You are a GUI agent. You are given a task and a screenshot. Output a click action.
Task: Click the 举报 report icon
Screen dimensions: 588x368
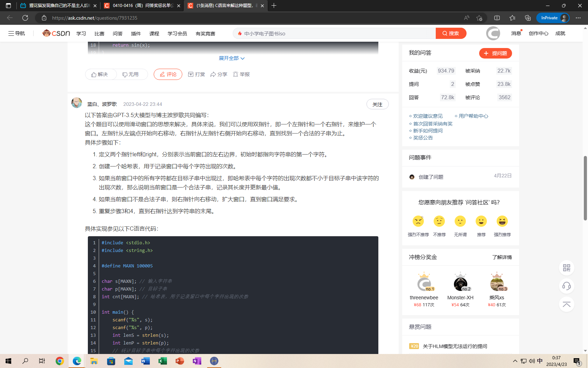pos(241,74)
